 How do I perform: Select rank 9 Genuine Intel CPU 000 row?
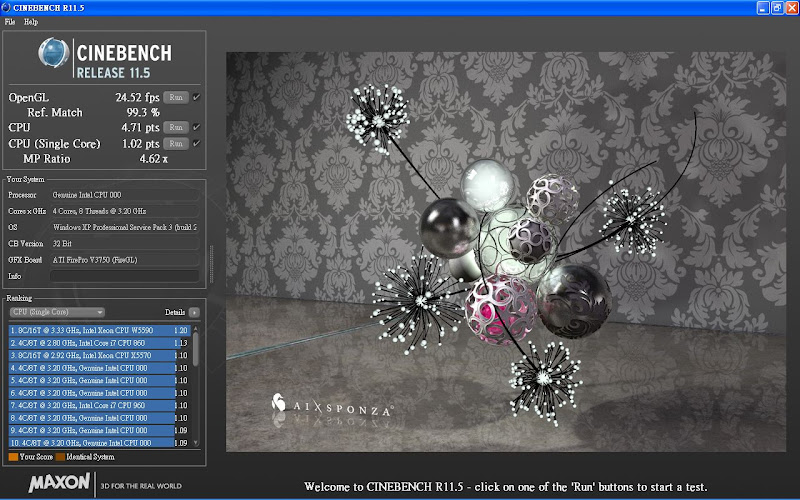(99, 430)
